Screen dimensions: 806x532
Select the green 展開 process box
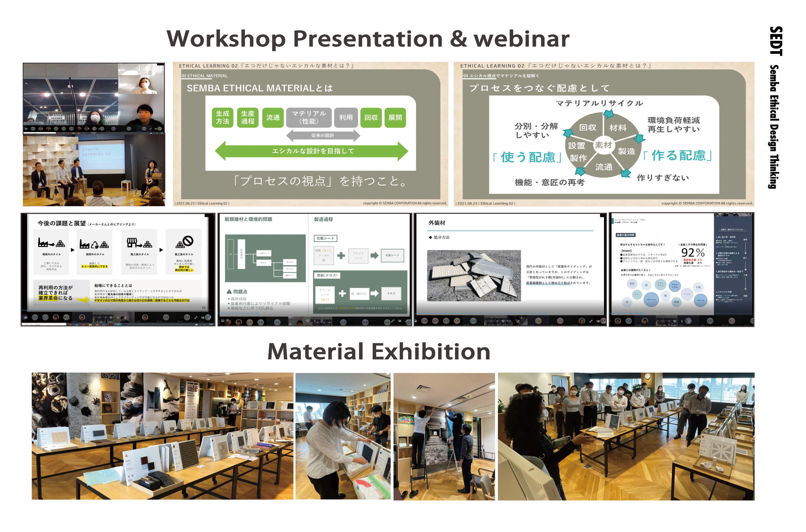click(x=395, y=118)
